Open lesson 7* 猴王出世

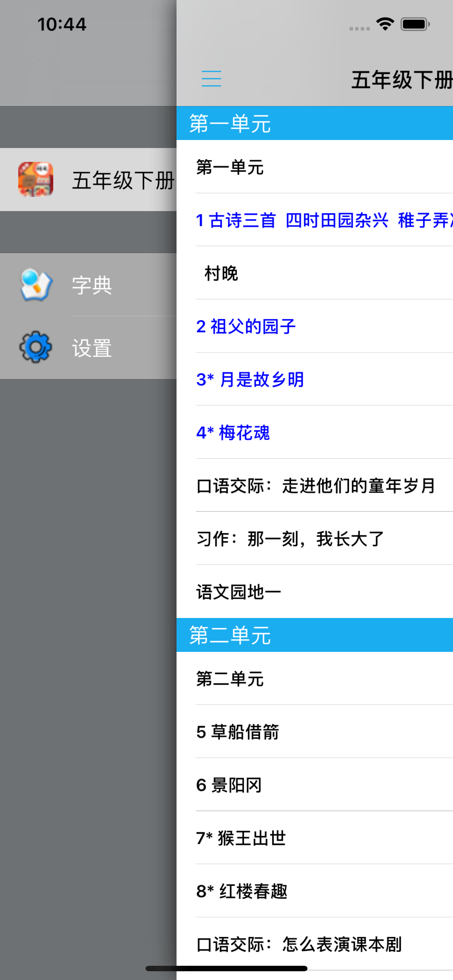315,838
